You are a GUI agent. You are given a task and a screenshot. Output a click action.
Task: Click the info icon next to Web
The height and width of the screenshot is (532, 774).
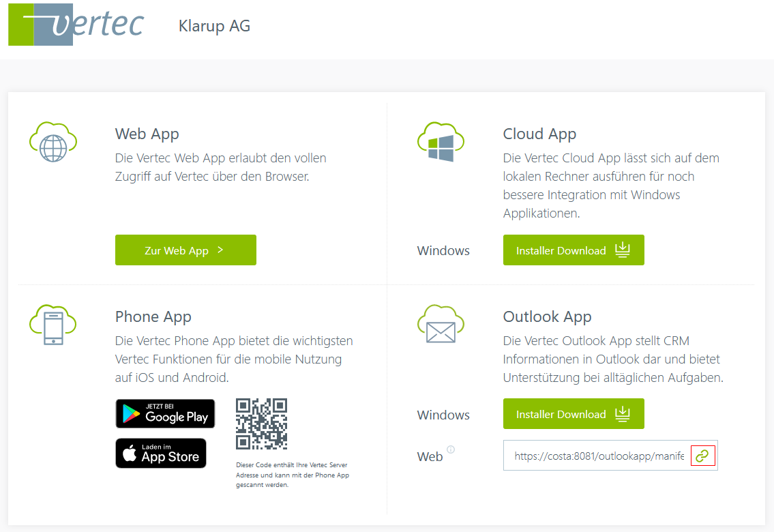point(451,449)
